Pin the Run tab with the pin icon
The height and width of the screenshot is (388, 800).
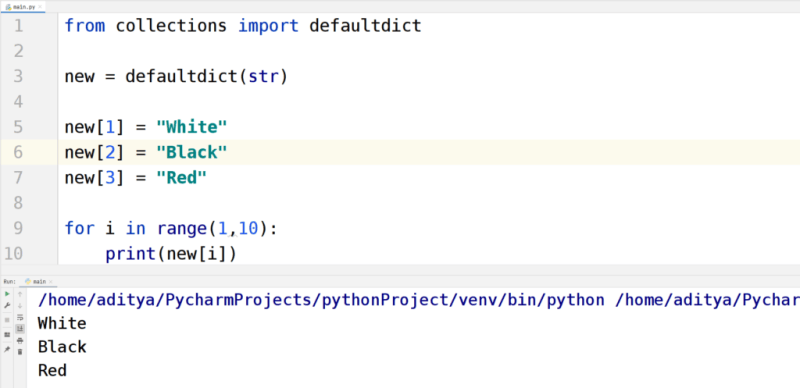[x=7, y=350]
